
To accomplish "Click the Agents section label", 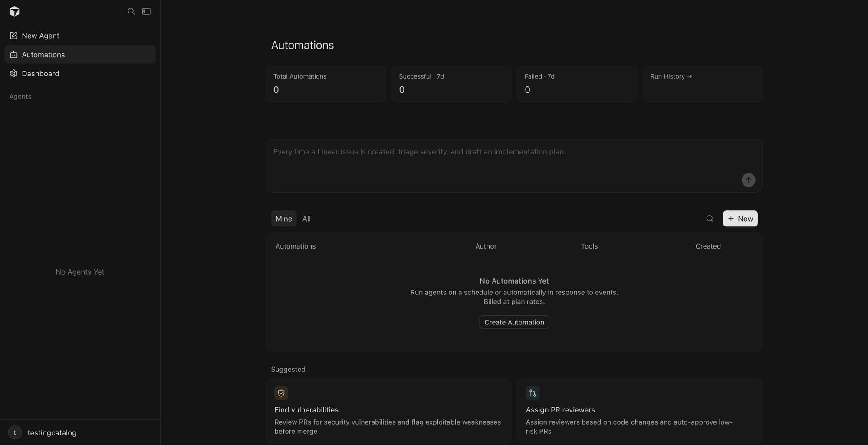I will coord(20,96).
